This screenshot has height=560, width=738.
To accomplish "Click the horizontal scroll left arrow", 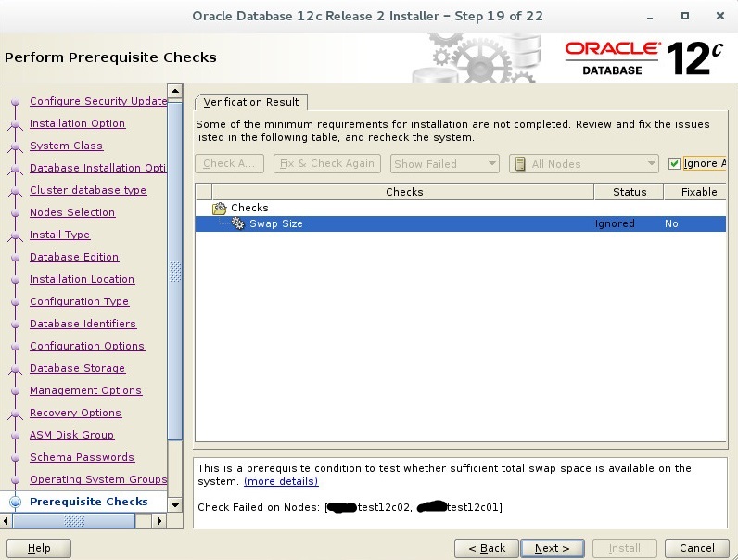I will point(6,521).
